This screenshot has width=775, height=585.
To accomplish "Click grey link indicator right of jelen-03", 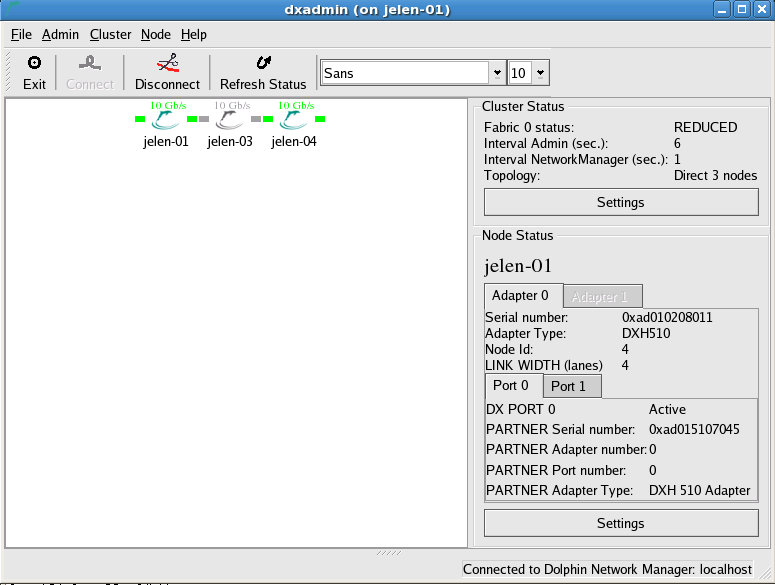I will point(256,119).
